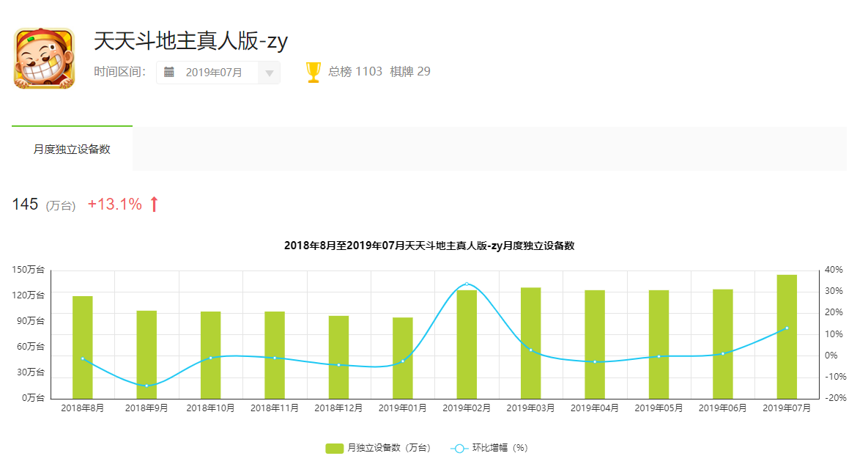The image size is (868, 475).
Task: Click the calendar icon in date picker
Action: coord(169,72)
